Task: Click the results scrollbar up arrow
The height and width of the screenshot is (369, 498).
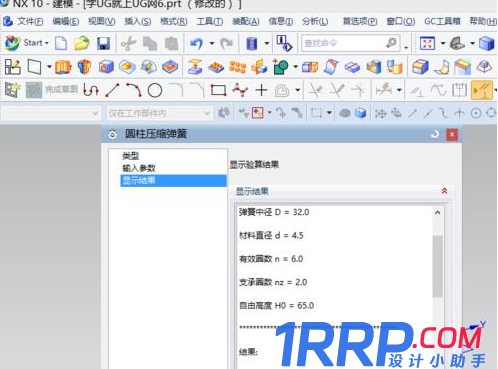Action: [438, 213]
